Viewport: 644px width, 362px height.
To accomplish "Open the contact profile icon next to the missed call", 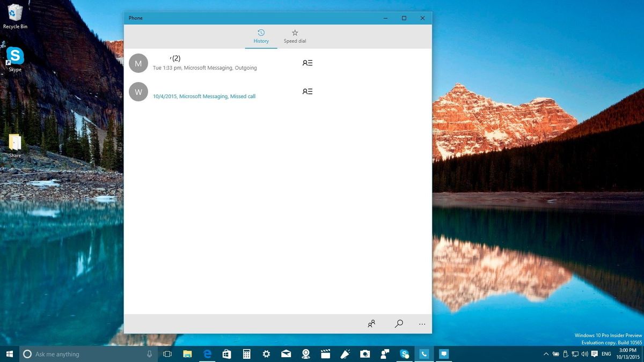I will (x=307, y=91).
